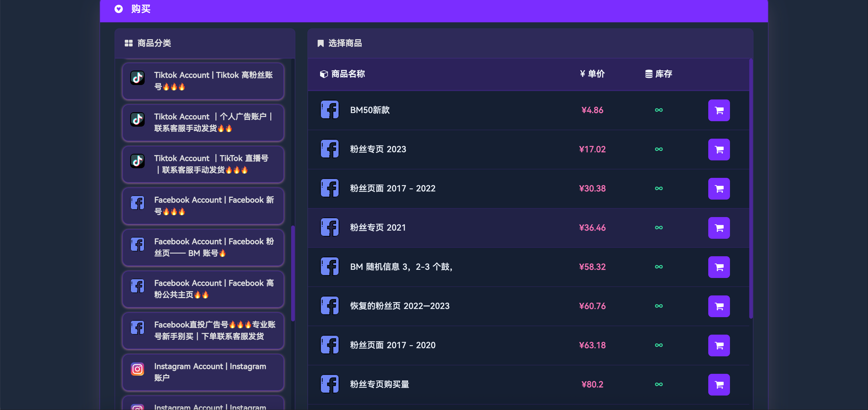The width and height of the screenshot is (868, 410).
Task: Choose Facebook 新号 category
Action: pos(203,206)
